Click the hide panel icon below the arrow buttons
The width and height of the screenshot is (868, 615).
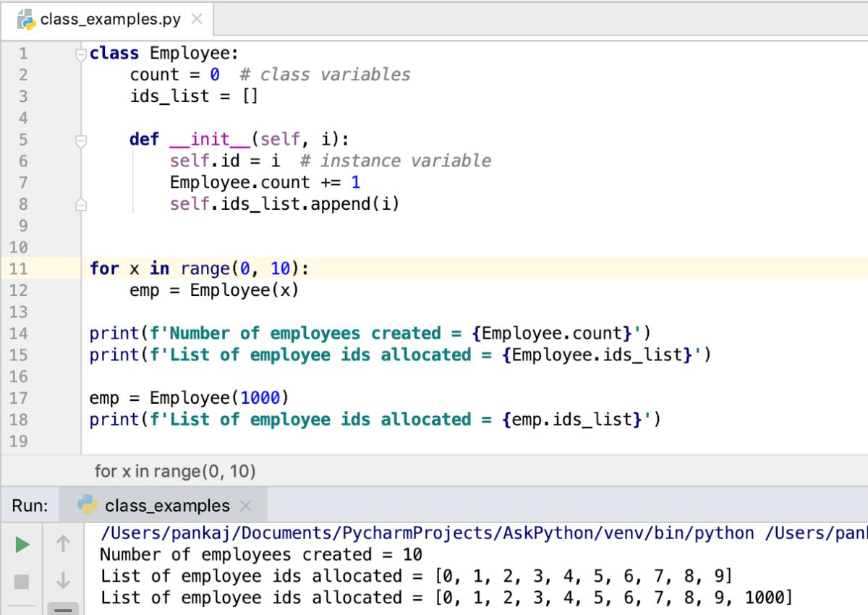click(63, 610)
